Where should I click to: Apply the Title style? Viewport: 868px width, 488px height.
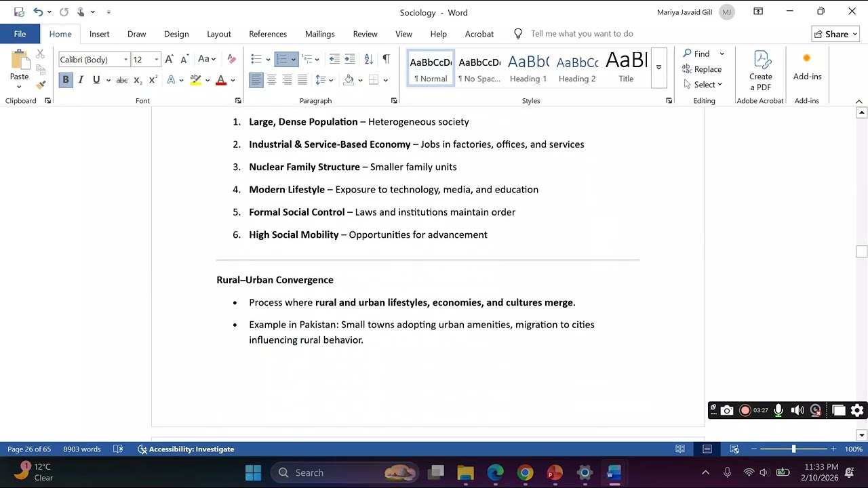pos(626,68)
